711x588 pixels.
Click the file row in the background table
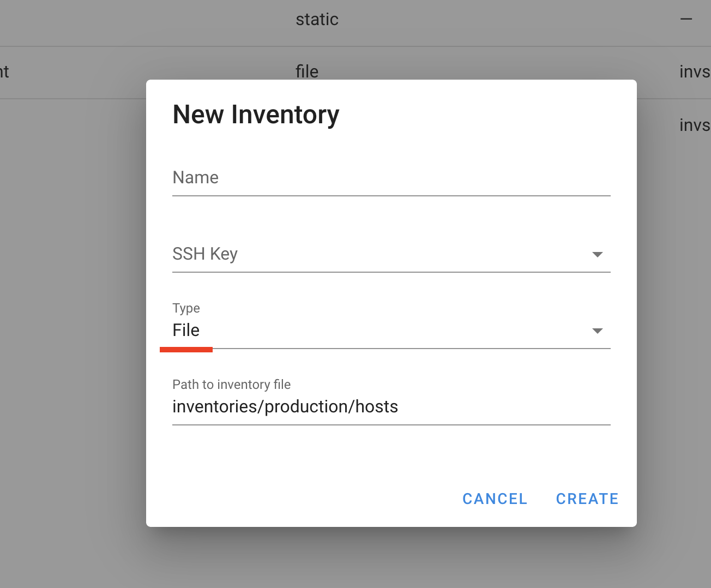click(307, 71)
